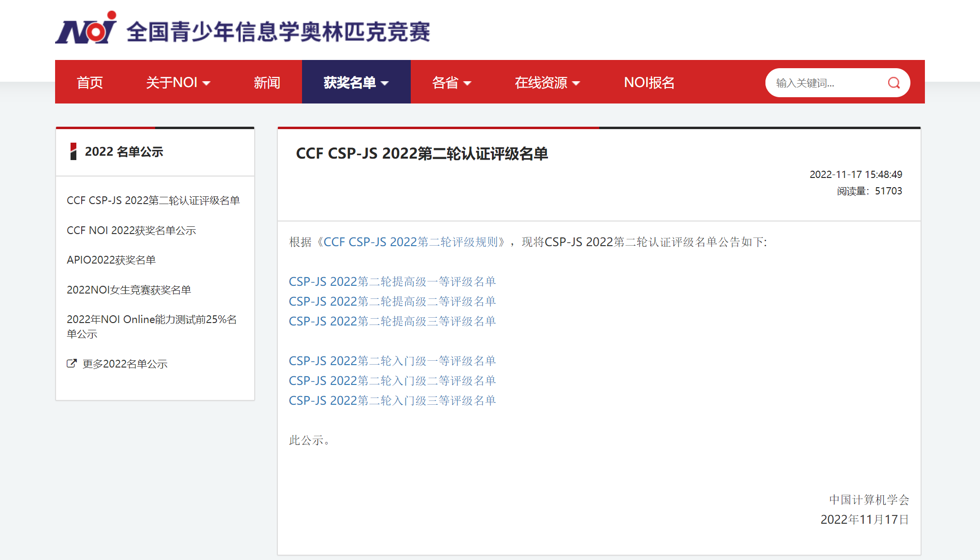Screen dimensions: 980x560
Task: Click the read count 阅读量: 51703
Action: (869, 191)
